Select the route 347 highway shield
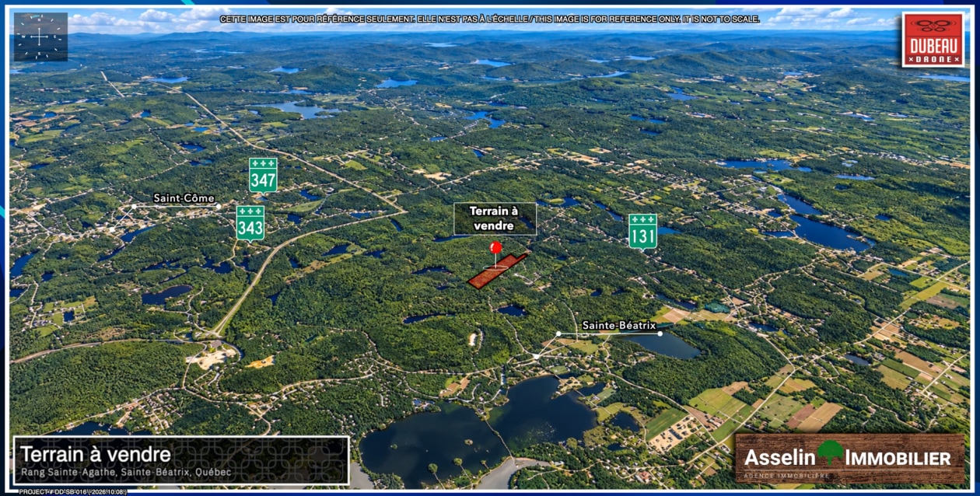Viewport: 980px width, 496px height. pos(263,176)
